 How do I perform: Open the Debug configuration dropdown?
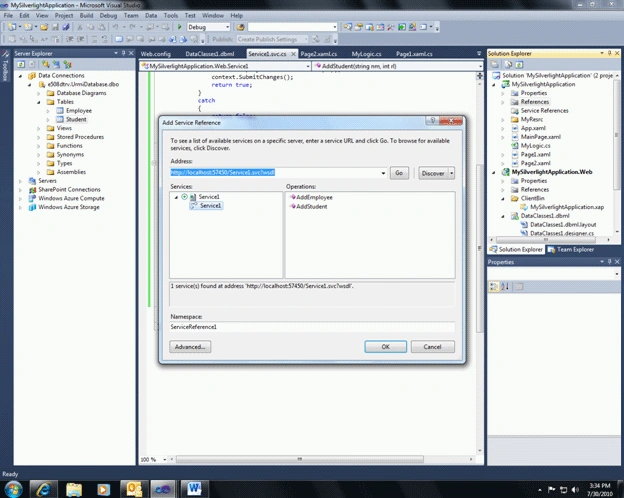[228, 27]
